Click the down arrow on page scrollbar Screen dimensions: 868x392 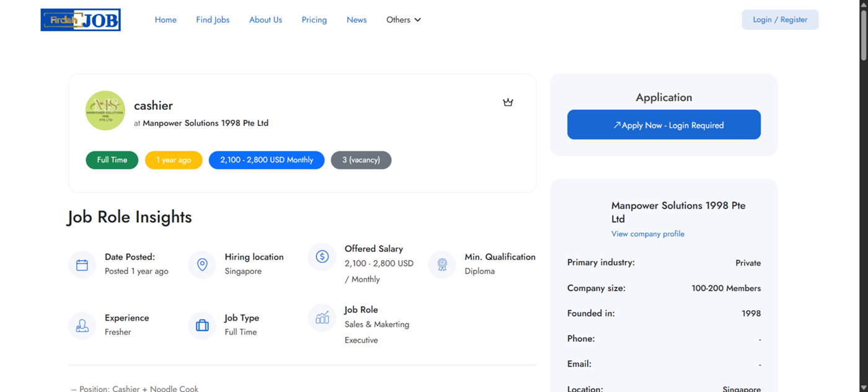[x=863, y=387]
